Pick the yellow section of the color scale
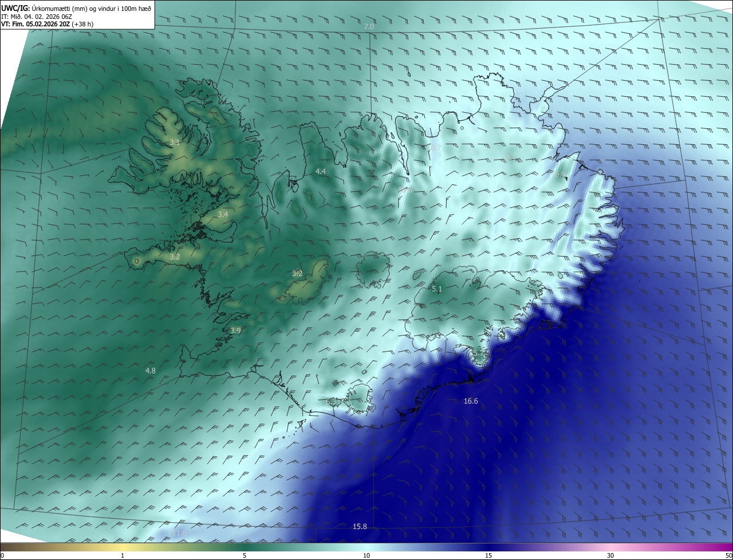733x560 pixels. coord(123,547)
